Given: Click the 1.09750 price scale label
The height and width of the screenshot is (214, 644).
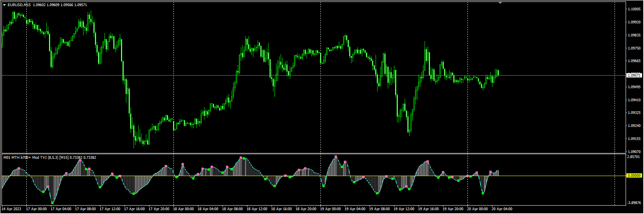Looking at the screenshot, I should pos(634,48).
